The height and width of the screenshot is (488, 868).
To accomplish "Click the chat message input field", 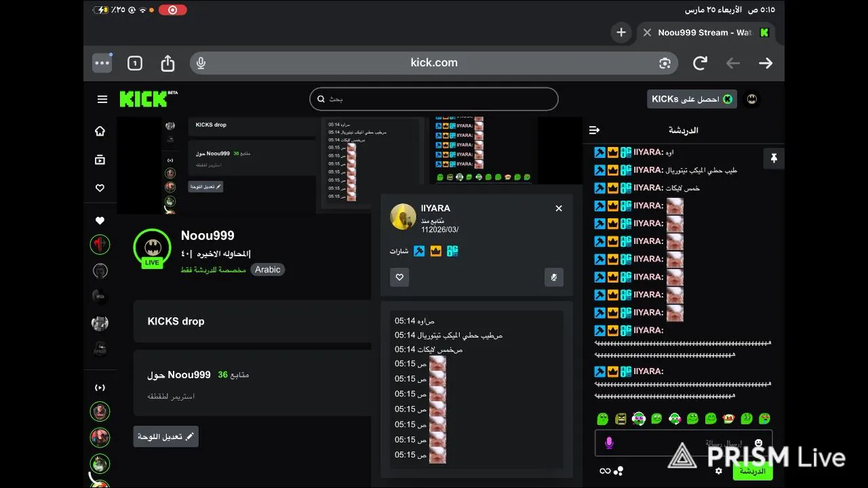I will (684, 443).
